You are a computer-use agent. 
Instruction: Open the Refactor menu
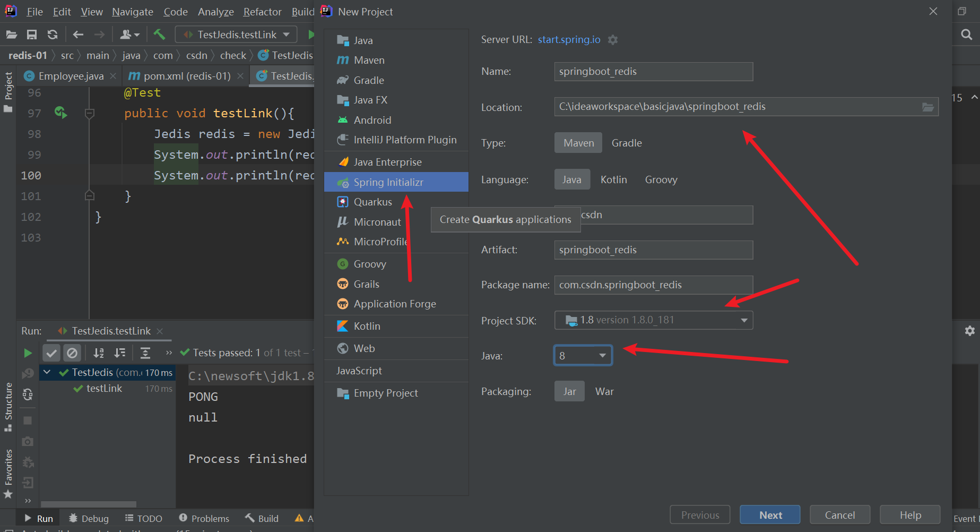click(x=262, y=12)
